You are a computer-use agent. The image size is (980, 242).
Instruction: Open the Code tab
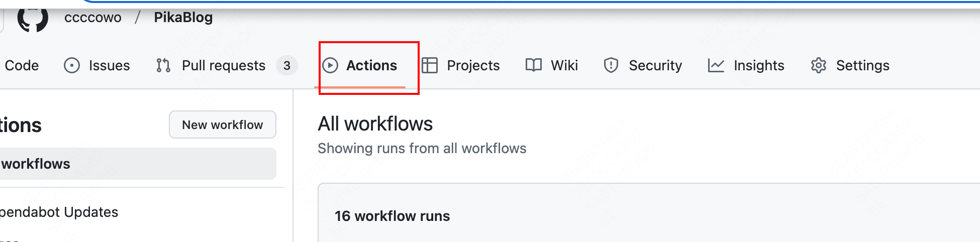(x=21, y=65)
